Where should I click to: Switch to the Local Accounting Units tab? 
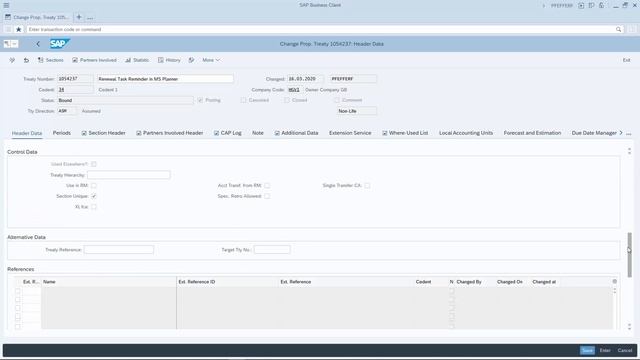tap(466, 133)
